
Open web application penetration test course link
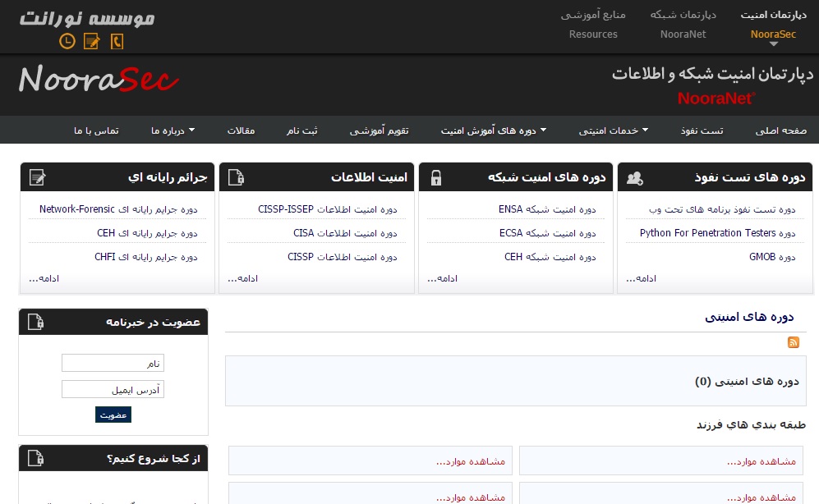[722, 209]
